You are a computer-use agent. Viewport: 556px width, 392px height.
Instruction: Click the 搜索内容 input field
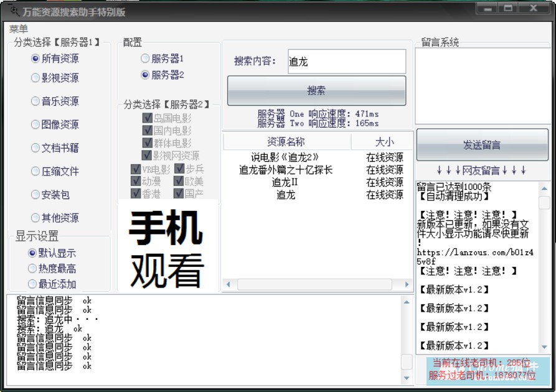point(346,62)
